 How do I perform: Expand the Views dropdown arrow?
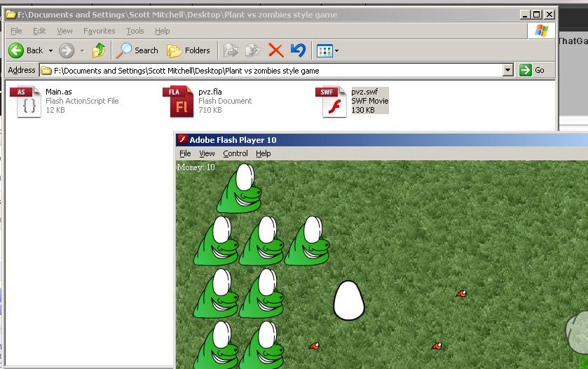[336, 50]
